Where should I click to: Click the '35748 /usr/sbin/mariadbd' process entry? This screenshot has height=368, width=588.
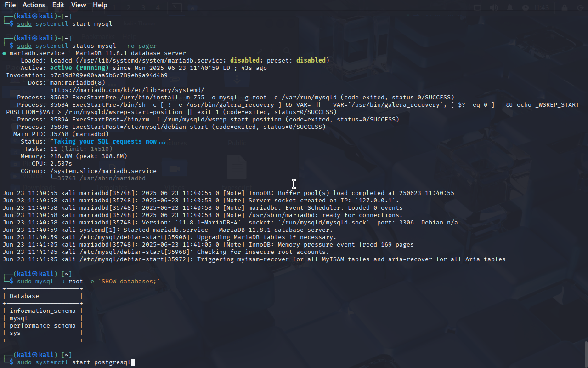pyautogui.click(x=102, y=178)
